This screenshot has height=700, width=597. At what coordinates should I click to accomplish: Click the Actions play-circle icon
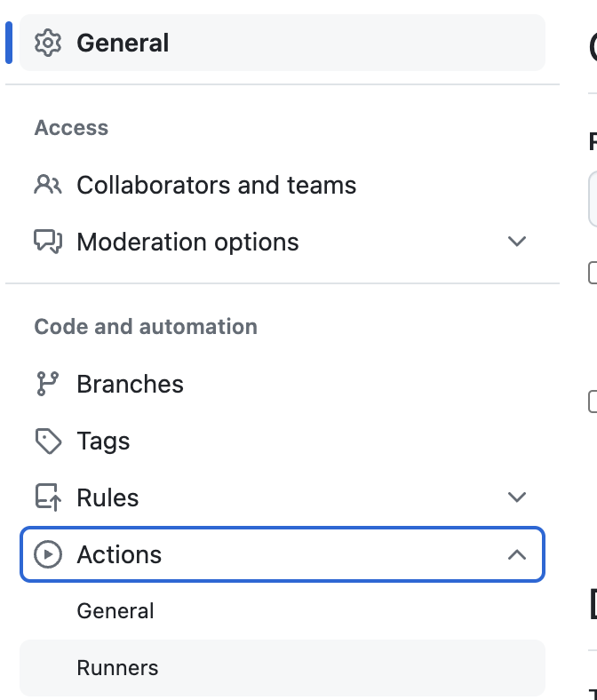pos(48,554)
